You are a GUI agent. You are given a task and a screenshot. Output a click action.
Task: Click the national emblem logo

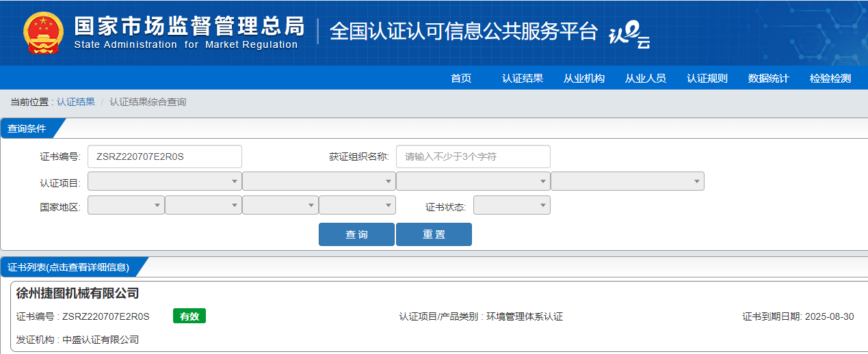[43, 33]
